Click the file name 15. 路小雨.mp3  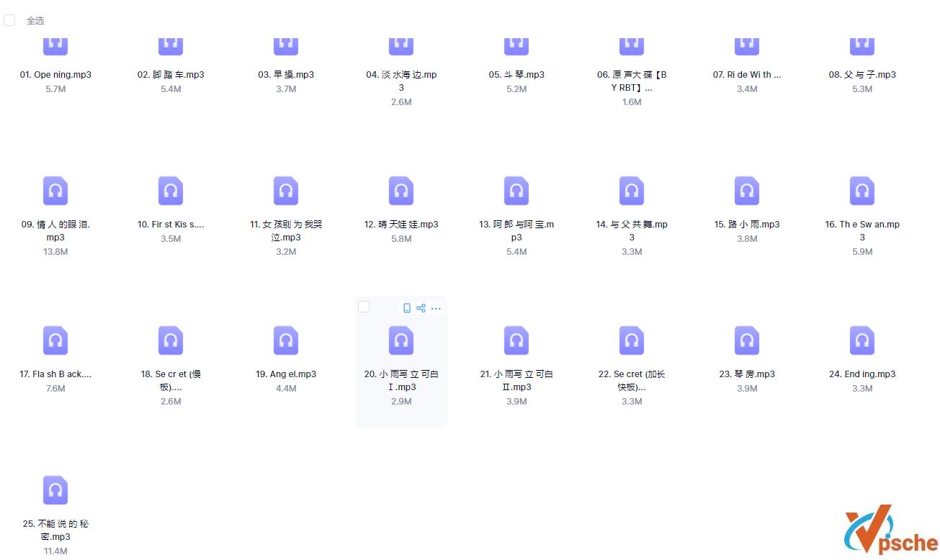pos(747,225)
